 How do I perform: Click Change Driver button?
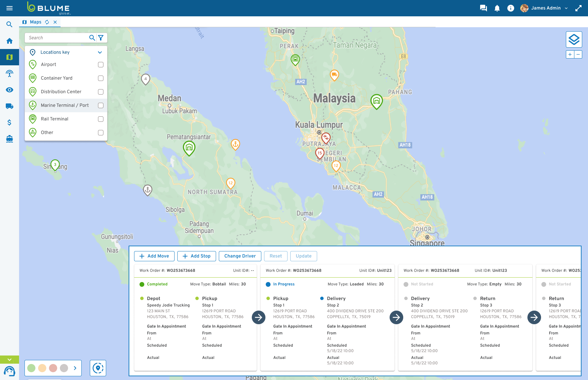(x=240, y=256)
